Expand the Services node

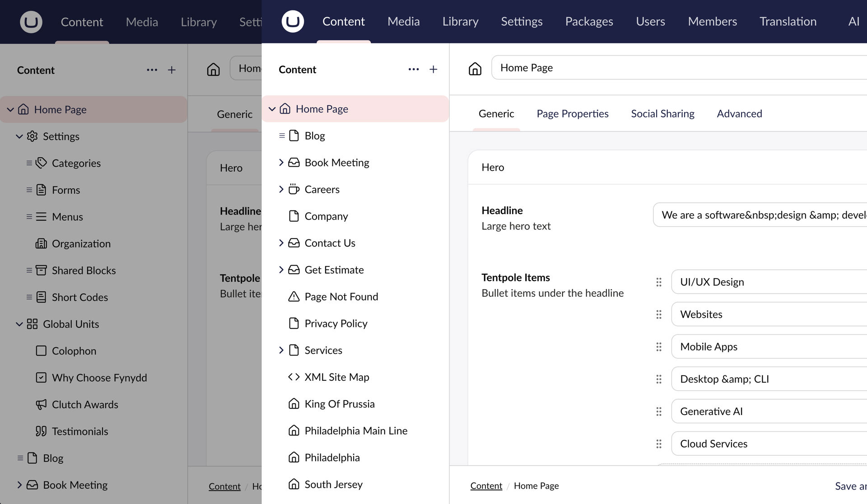coord(281,350)
